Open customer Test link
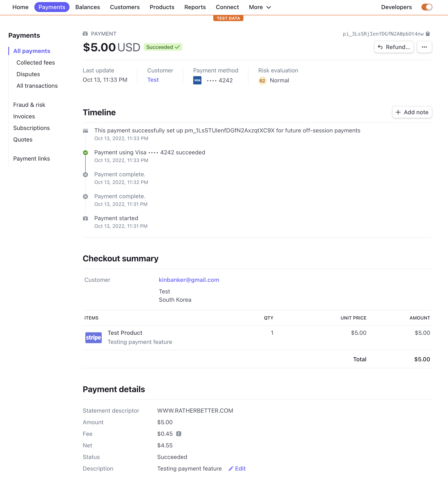The width and height of the screenshot is (448, 478). click(x=153, y=80)
